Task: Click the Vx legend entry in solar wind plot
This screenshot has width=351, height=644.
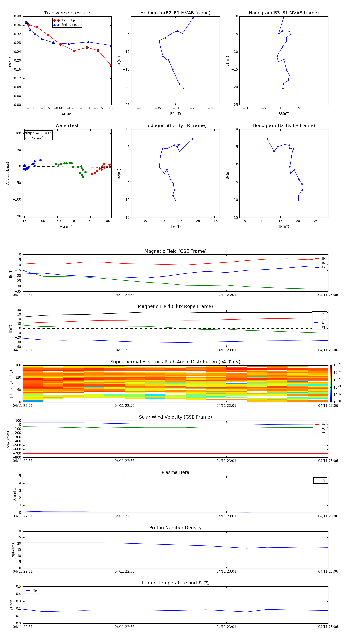Action: (320, 425)
